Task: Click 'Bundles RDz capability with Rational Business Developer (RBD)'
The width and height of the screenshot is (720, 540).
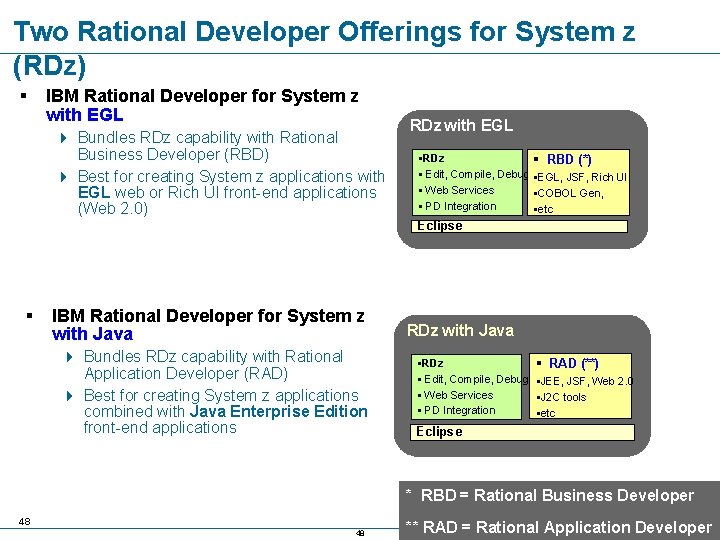Action: point(208,146)
